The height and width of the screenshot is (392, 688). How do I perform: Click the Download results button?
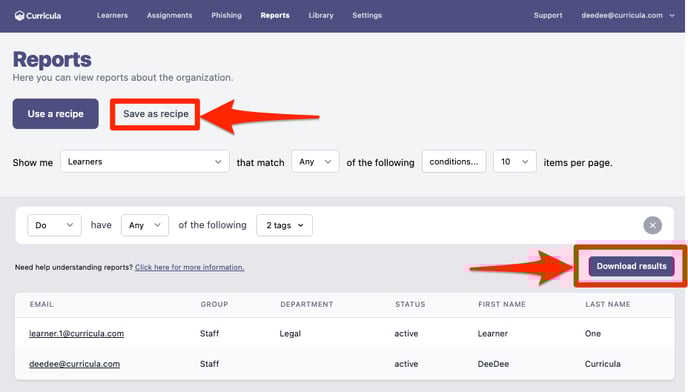(631, 266)
